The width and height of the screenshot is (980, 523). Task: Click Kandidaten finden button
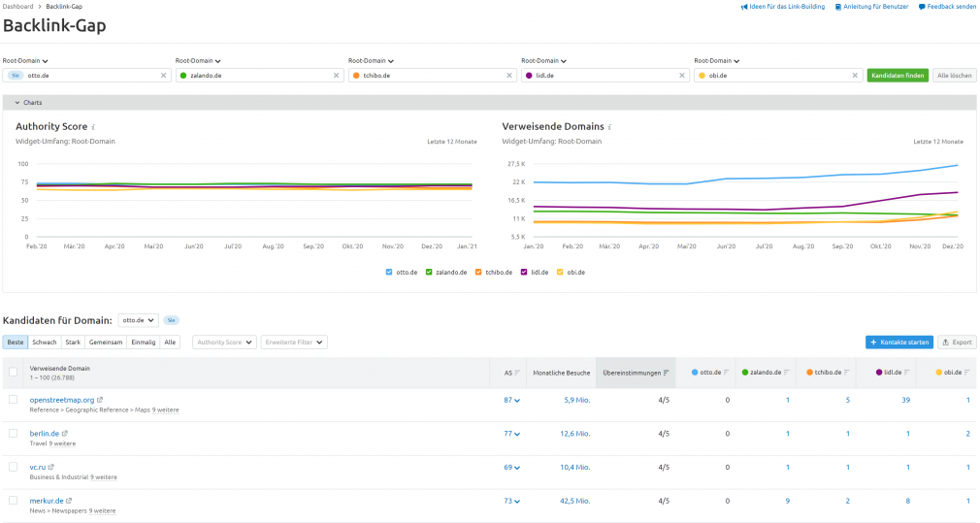coord(898,76)
